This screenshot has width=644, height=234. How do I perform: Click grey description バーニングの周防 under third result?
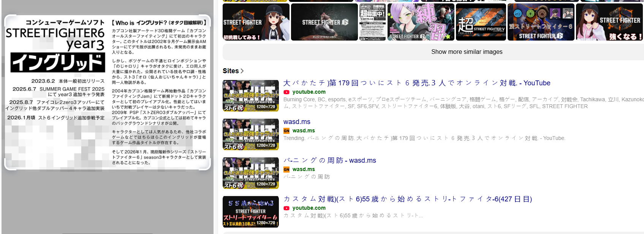[307, 177]
